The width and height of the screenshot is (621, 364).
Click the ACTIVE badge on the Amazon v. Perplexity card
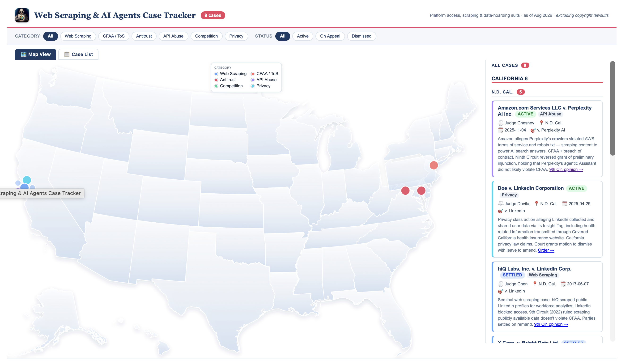pyautogui.click(x=525, y=114)
